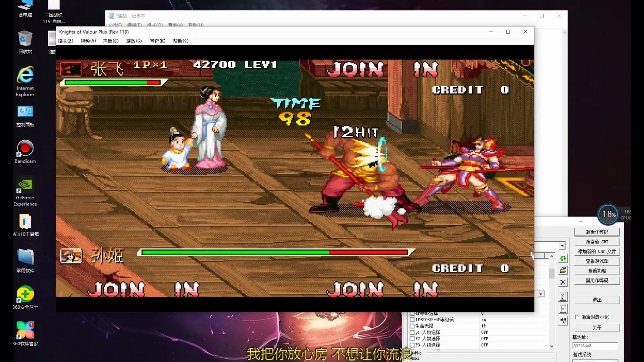Screen dimensions: 644x362
Task: Click the 激活作弊码 button
Action: click(x=597, y=232)
